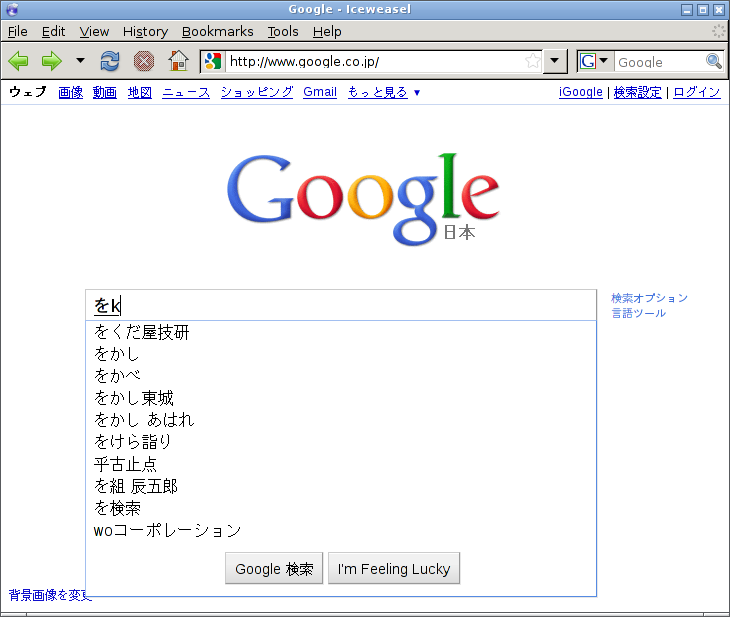This screenshot has width=730, height=617.
Task: Open the 地図 maps link
Action: [x=140, y=92]
